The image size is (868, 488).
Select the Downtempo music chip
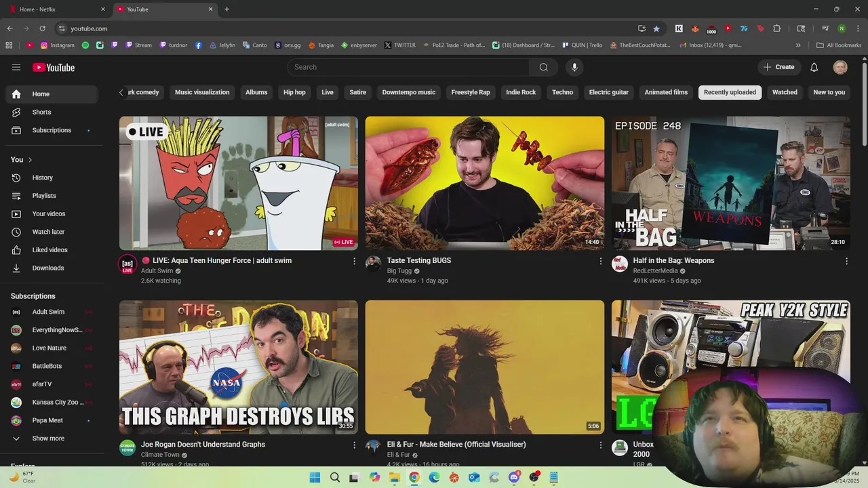click(x=409, y=92)
